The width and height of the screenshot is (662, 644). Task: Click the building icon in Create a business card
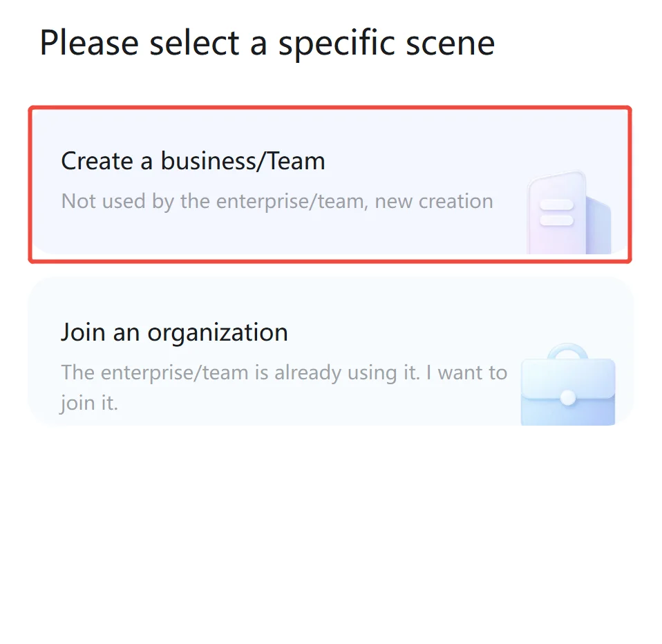569,212
